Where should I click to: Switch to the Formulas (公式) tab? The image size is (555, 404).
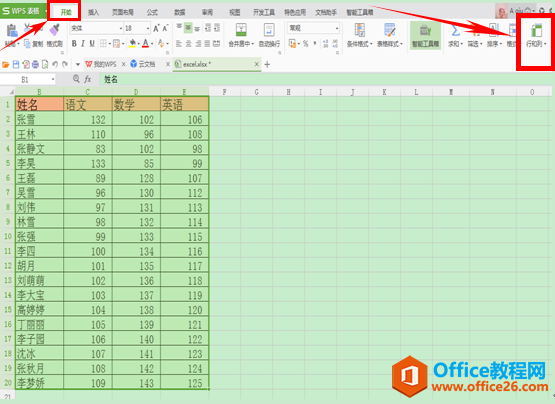pos(152,12)
